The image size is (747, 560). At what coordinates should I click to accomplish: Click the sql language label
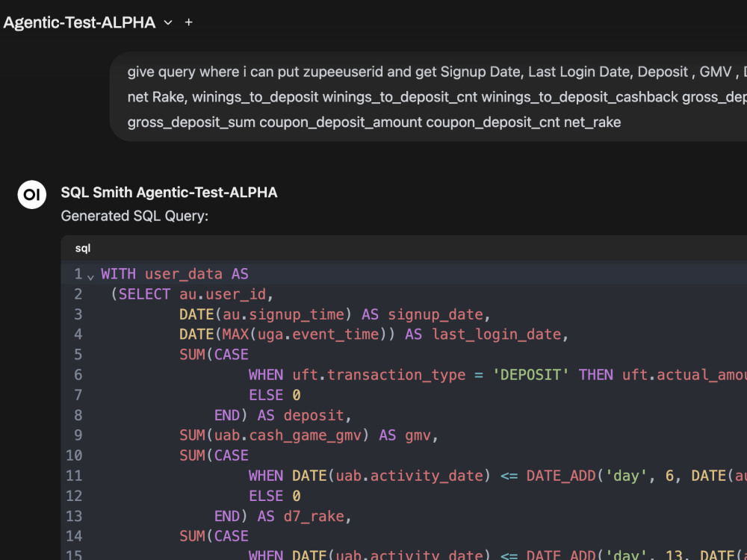point(82,248)
